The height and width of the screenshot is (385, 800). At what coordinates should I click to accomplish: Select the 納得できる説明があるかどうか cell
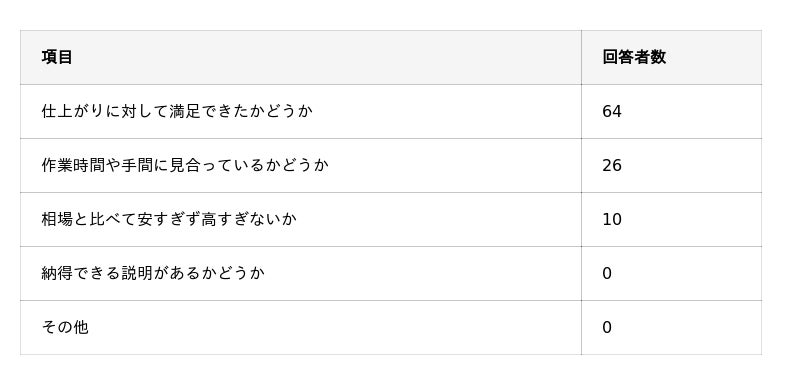[x=301, y=273]
